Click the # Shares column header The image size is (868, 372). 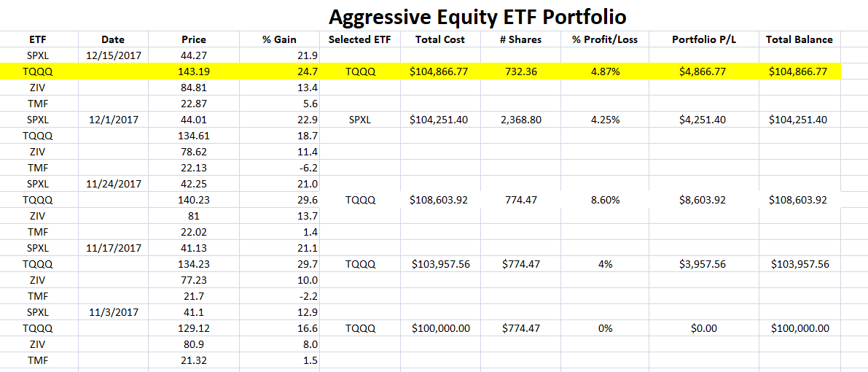521,39
